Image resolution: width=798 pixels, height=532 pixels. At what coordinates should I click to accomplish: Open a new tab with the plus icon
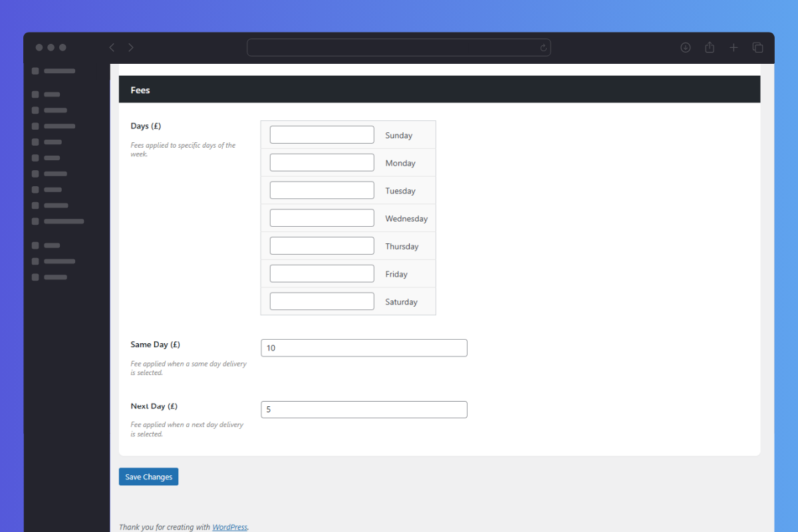[x=733, y=47]
